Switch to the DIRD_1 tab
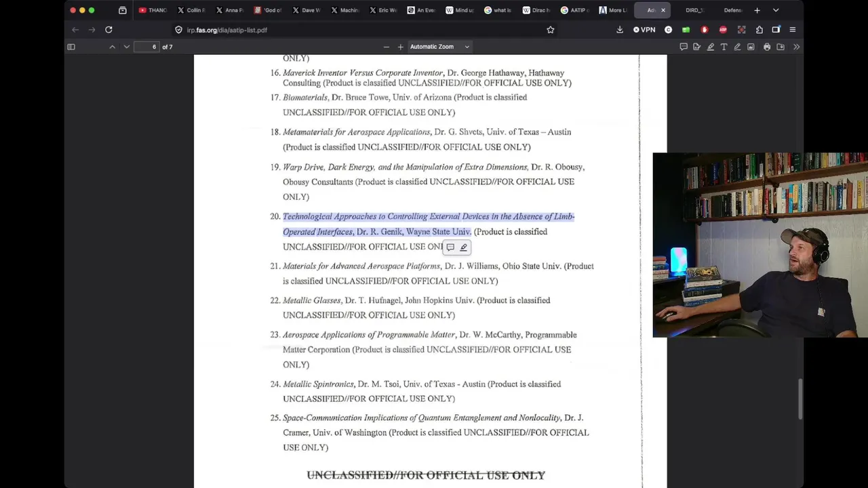Image resolution: width=868 pixels, height=488 pixels. point(694,10)
